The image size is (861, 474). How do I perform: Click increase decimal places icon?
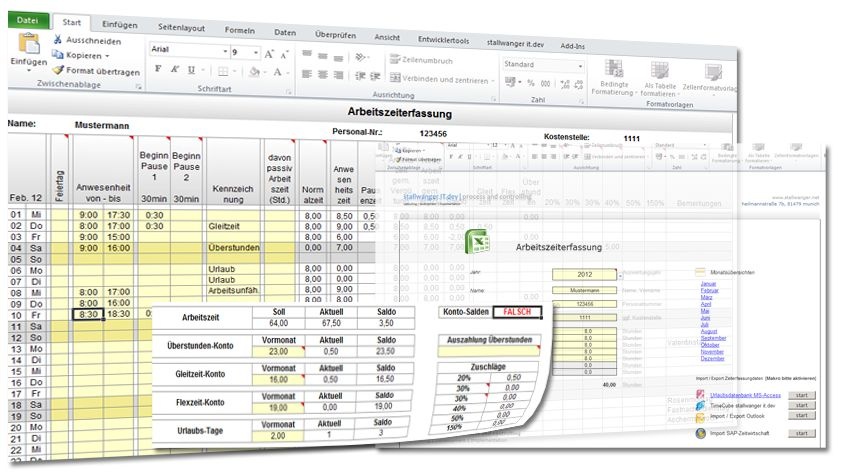565,84
